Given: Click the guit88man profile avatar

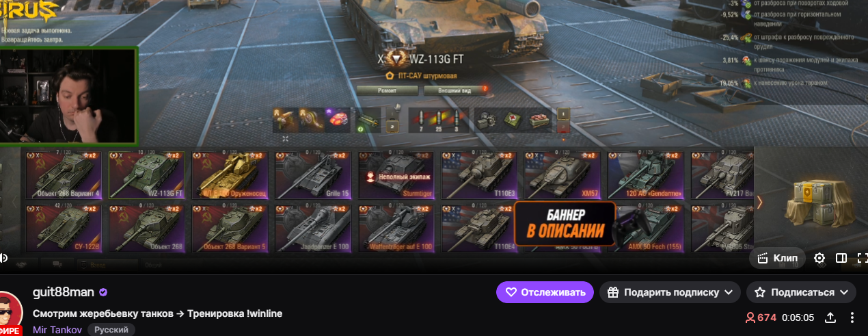Looking at the screenshot, I should [10, 314].
